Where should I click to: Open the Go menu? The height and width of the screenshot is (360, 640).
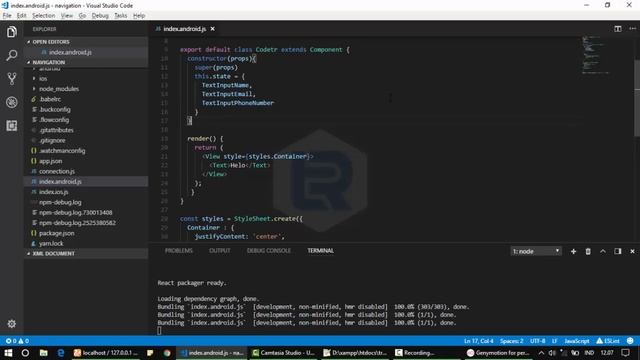point(82,16)
